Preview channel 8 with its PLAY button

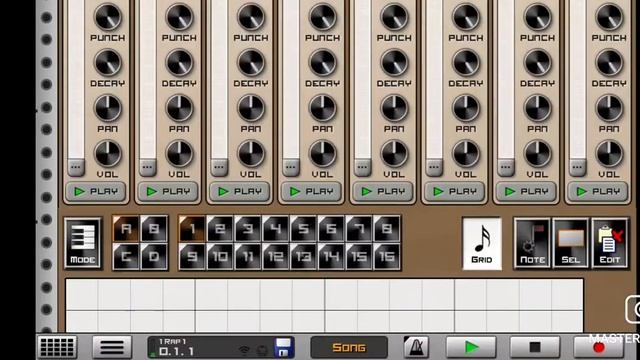[x=598, y=191]
